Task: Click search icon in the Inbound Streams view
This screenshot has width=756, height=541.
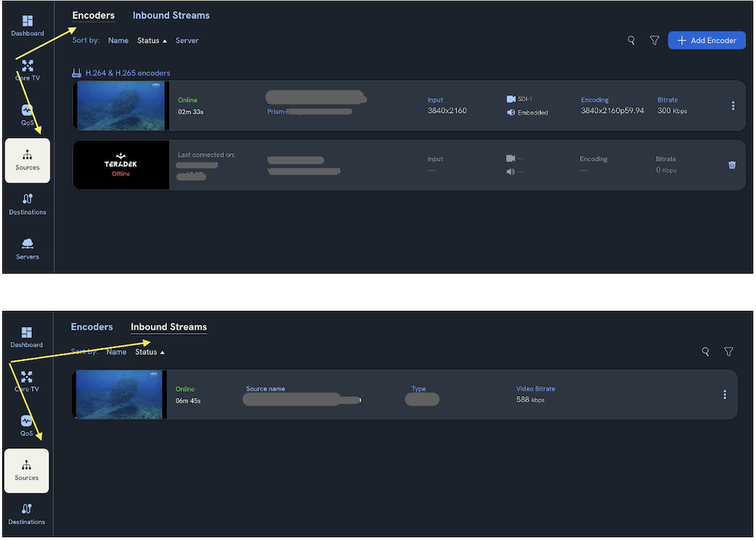Action: pos(706,352)
